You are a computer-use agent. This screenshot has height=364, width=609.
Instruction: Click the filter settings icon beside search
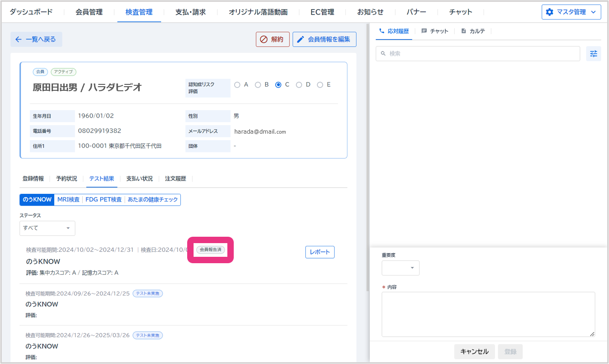click(593, 54)
